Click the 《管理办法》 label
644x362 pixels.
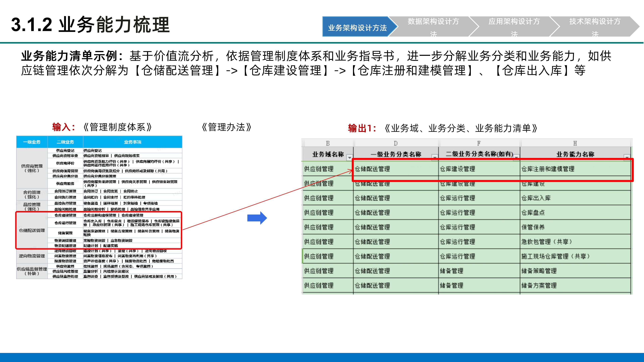tap(227, 127)
